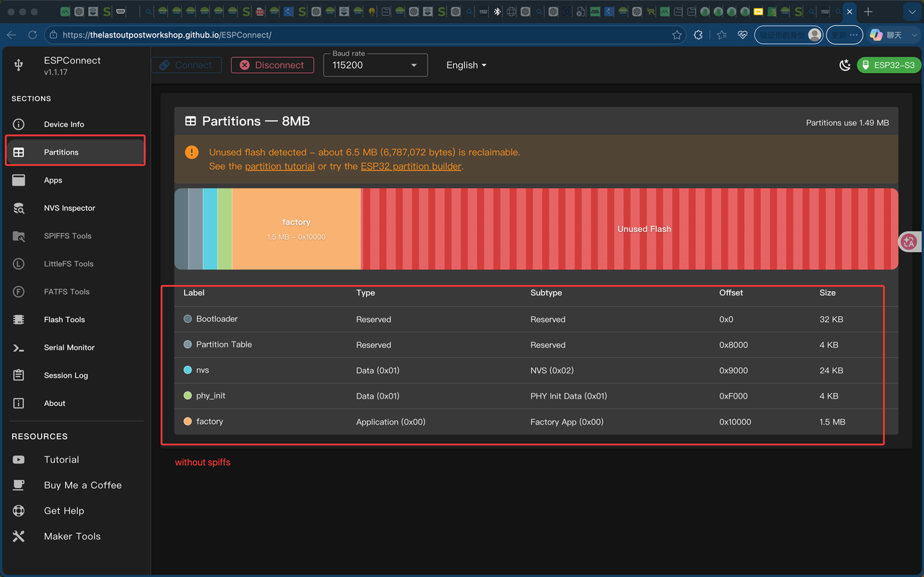Image resolution: width=924 pixels, height=577 pixels.
Task: Click the USB icon beside ESPConnect
Action: pyautogui.click(x=19, y=66)
